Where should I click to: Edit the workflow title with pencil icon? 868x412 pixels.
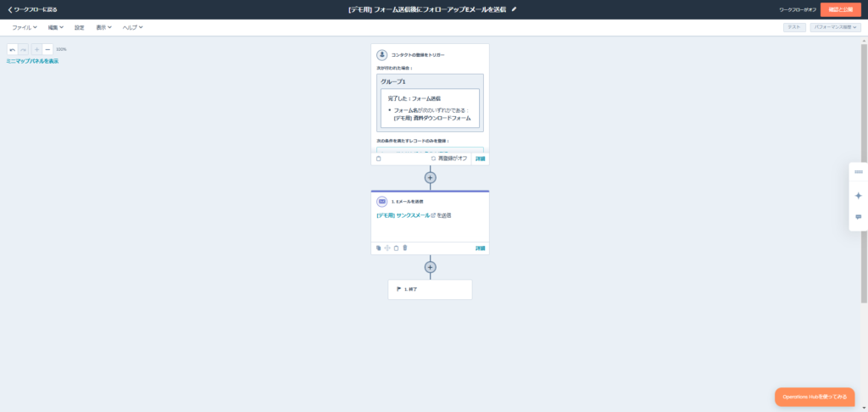515,9
